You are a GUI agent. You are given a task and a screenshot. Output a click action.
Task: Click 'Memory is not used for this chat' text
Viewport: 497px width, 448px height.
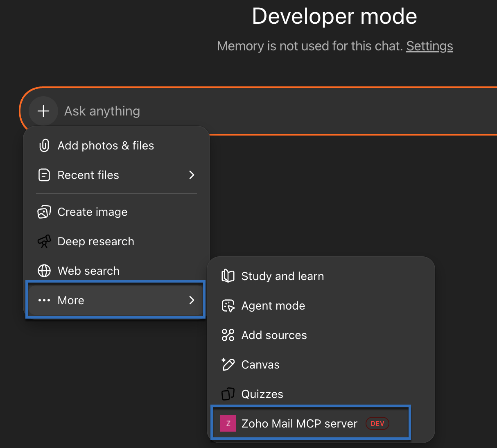click(310, 46)
